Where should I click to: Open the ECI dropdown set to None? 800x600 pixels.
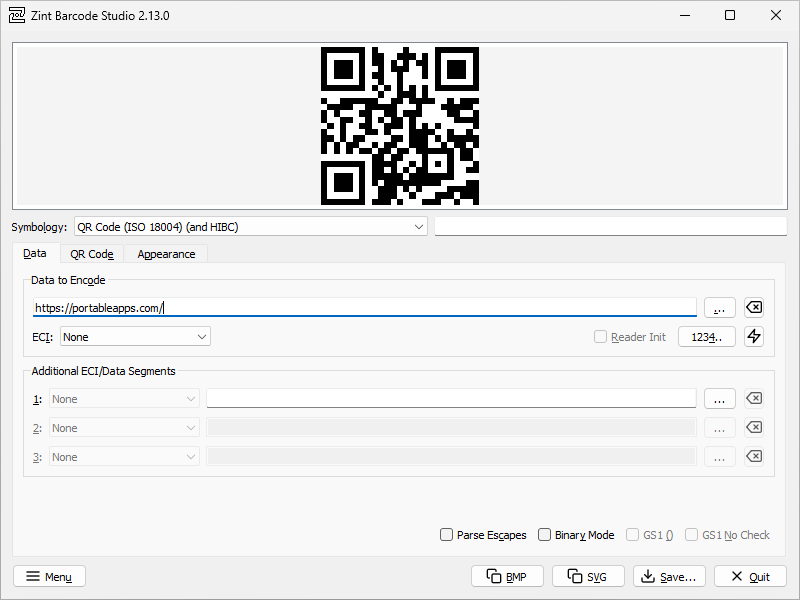click(135, 337)
